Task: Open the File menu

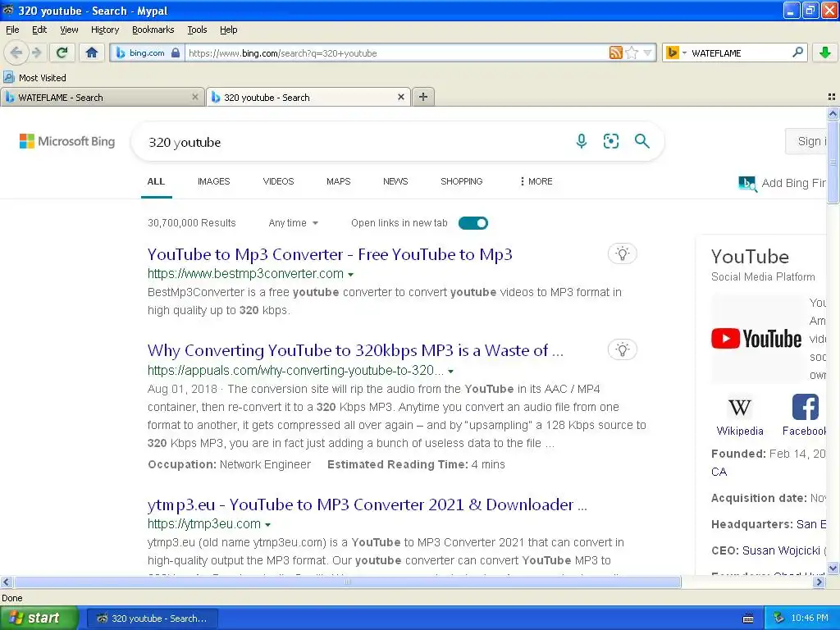Action: pos(12,30)
